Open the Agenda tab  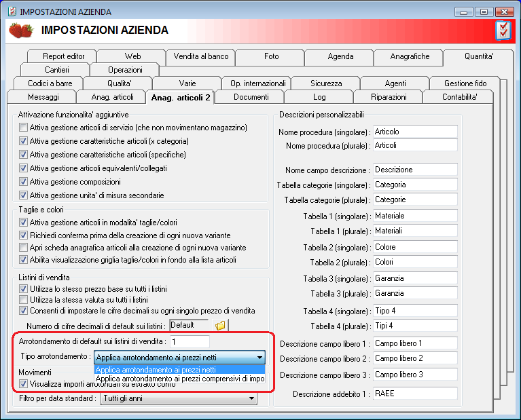[340, 56]
